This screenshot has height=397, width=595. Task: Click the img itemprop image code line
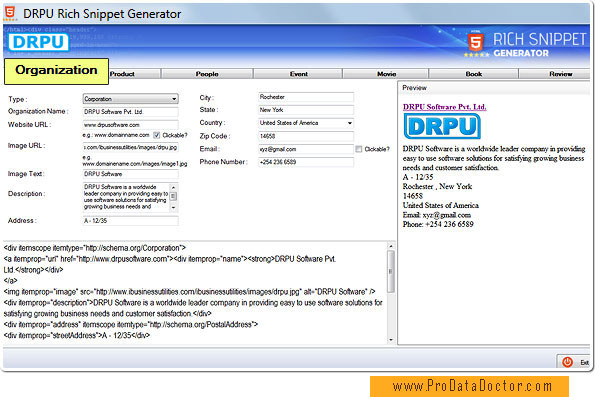189,292
